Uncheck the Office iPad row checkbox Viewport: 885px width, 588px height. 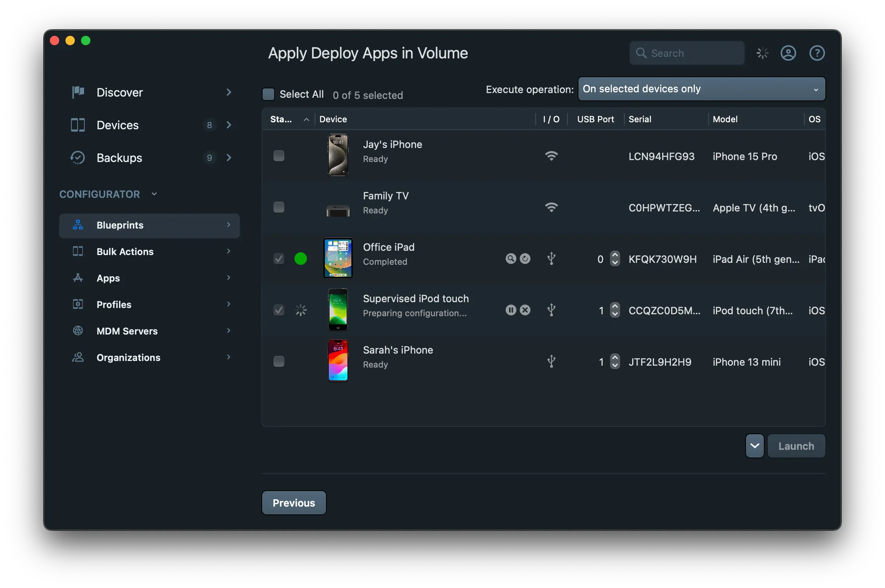tap(279, 259)
